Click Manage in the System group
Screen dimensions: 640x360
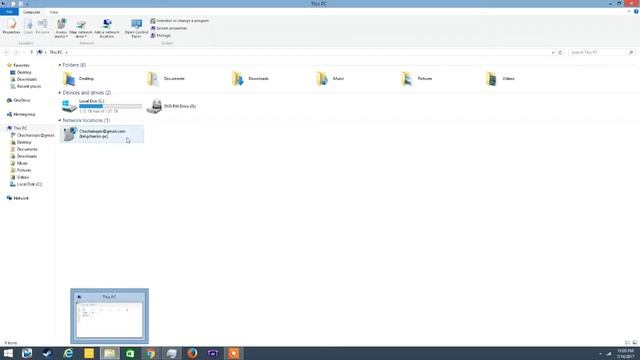tap(161, 36)
